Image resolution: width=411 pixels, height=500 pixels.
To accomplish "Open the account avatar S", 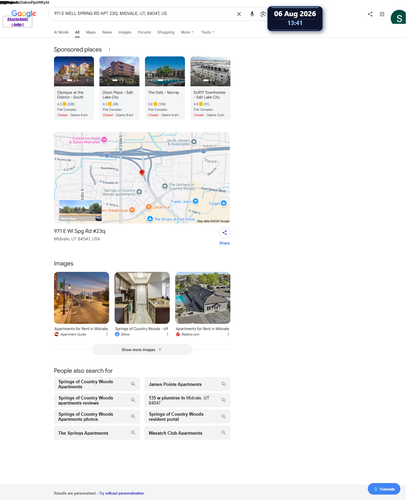I will [398, 17].
